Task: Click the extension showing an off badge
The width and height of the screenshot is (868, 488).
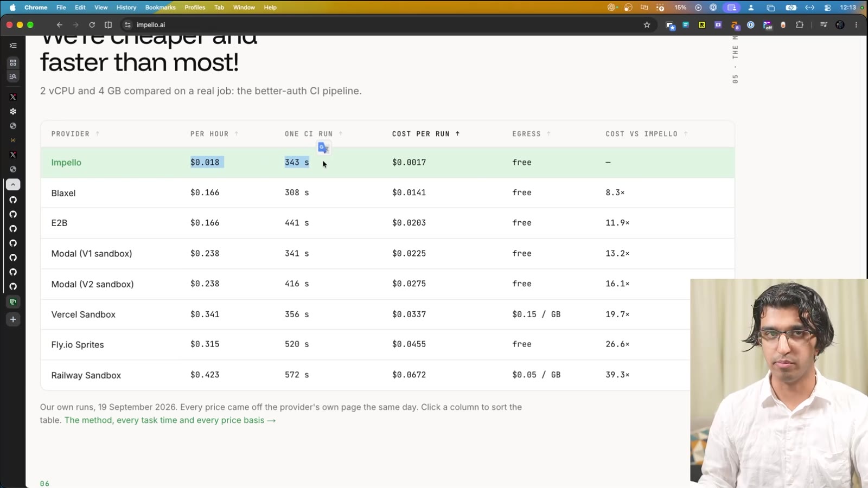Action: (767, 25)
